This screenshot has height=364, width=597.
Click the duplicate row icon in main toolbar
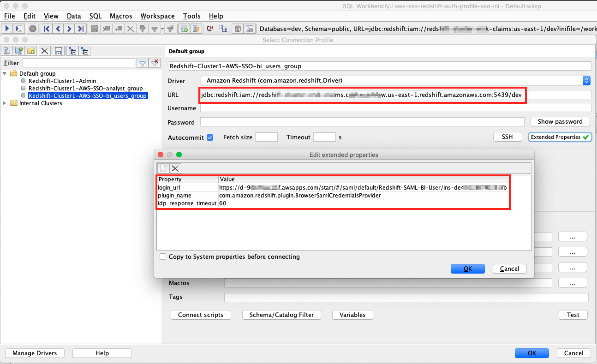point(119,29)
